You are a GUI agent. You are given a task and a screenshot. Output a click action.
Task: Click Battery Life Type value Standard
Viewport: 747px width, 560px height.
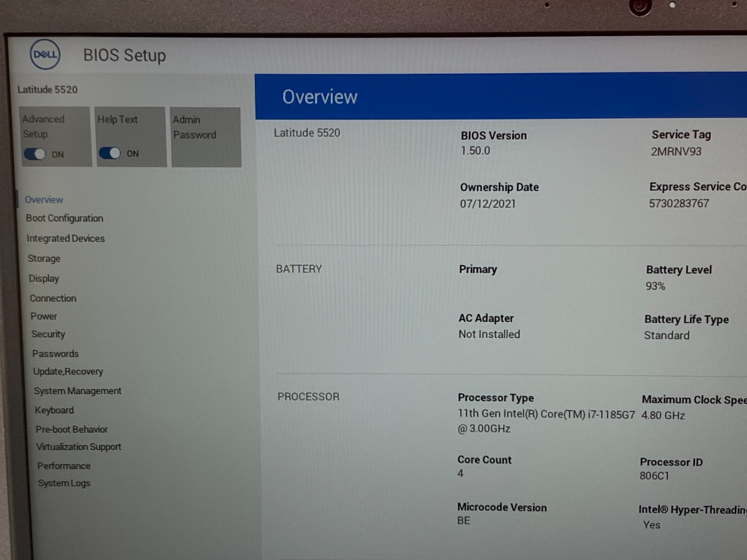[x=667, y=336]
